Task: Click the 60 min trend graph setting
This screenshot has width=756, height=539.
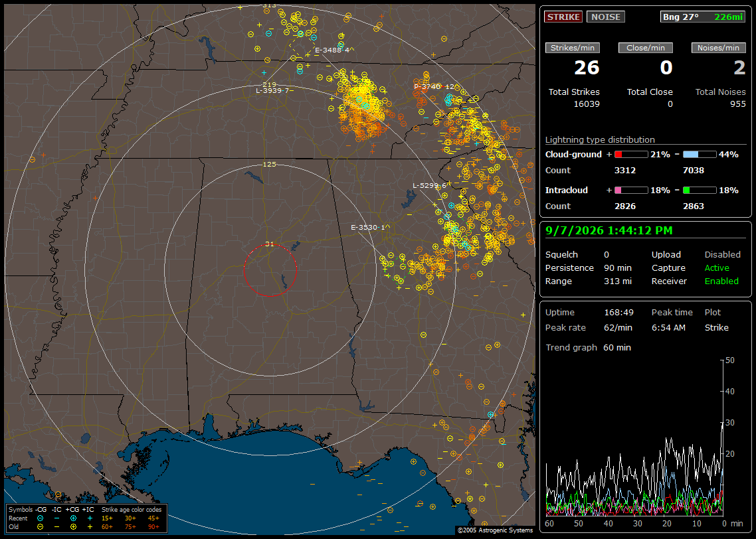Action: click(x=616, y=348)
